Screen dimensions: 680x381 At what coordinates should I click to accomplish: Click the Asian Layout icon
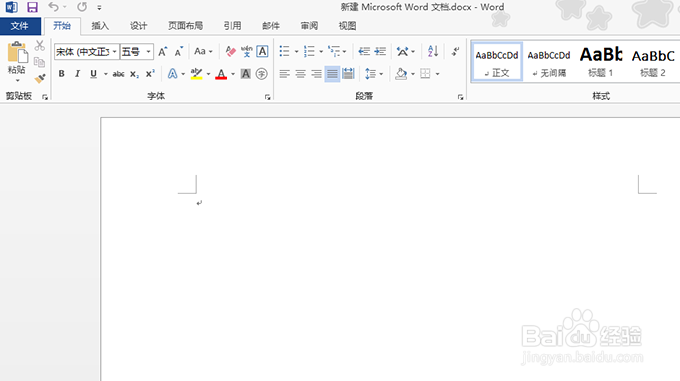[x=402, y=52]
